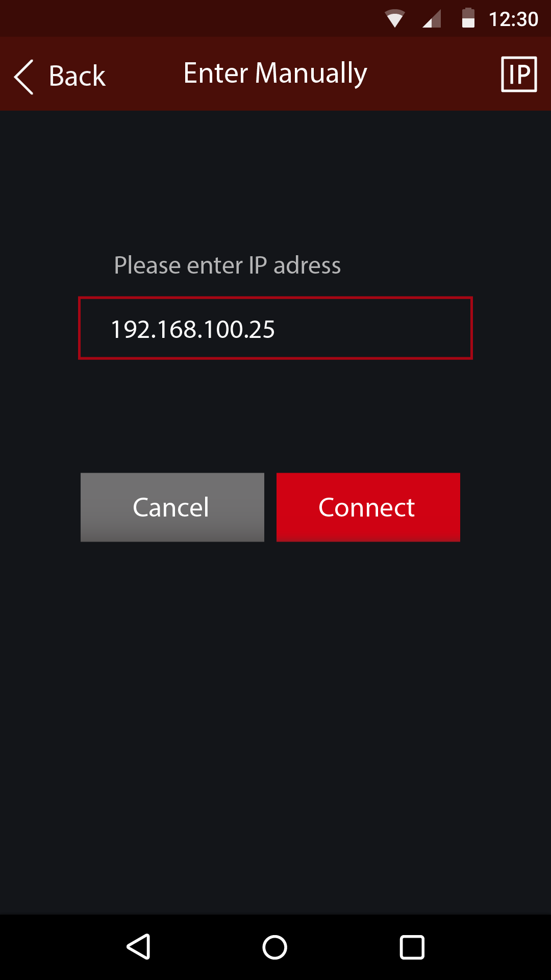551x980 pixels.
Task: Click the gray Cancel button
Action: (172, 507)
